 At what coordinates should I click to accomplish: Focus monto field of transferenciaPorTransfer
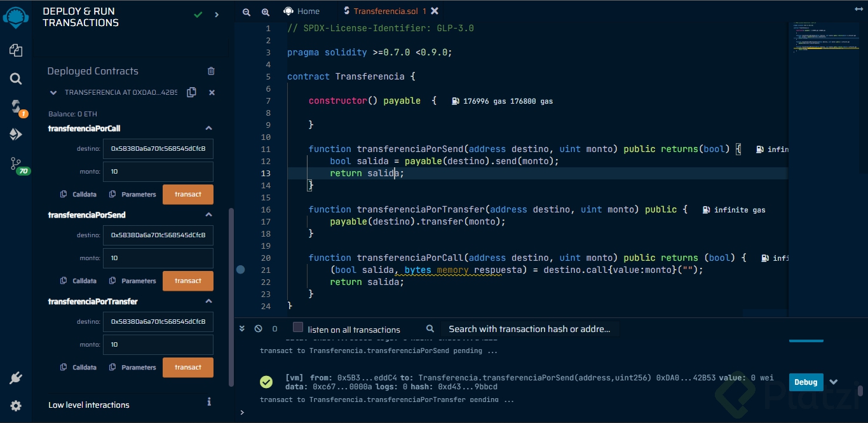(x=158, y=344)
